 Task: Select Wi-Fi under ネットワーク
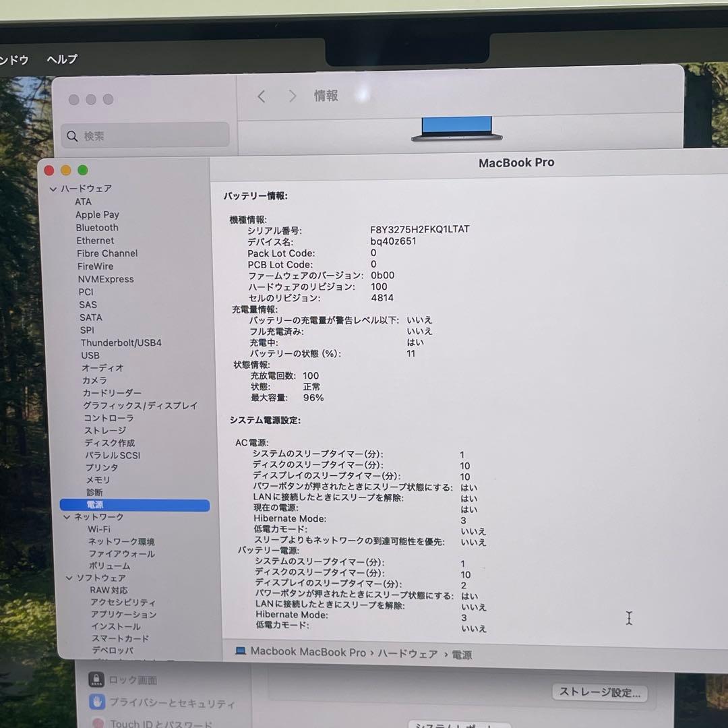[99, 529]
